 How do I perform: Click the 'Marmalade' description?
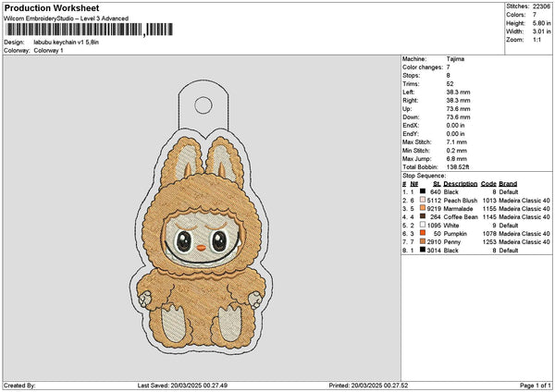458,209
